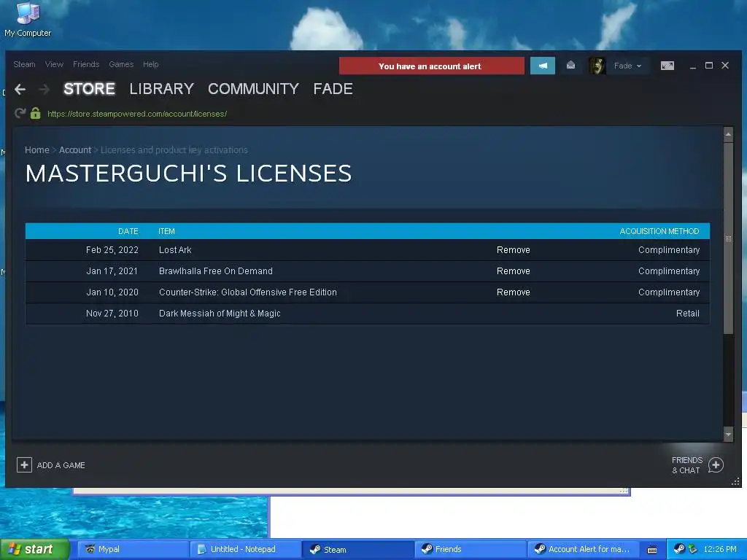Remove Counter-Strike: Global Offensive Free Edition license
The height and width of the screenshot is (560, 747).
(x=513, y=292)
